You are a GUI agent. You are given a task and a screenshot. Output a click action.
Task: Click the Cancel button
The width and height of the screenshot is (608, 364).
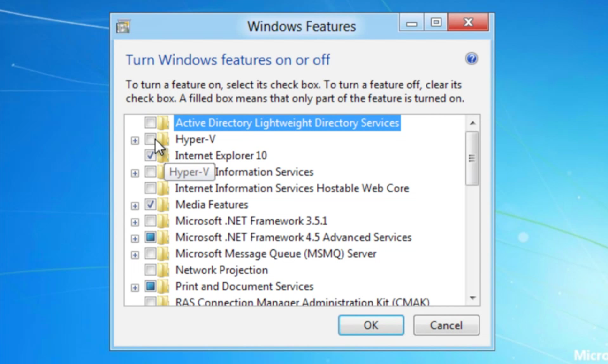[446, 325]
